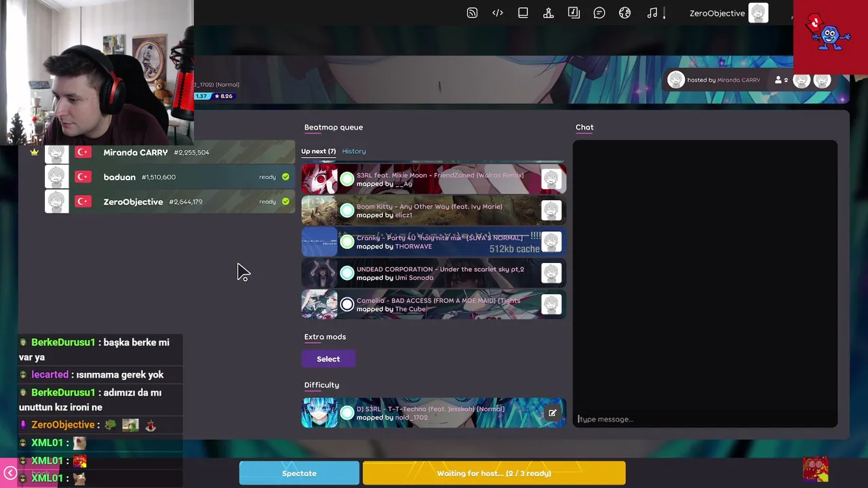Click baduan's green ready checkmark

(x=285, y=177)
